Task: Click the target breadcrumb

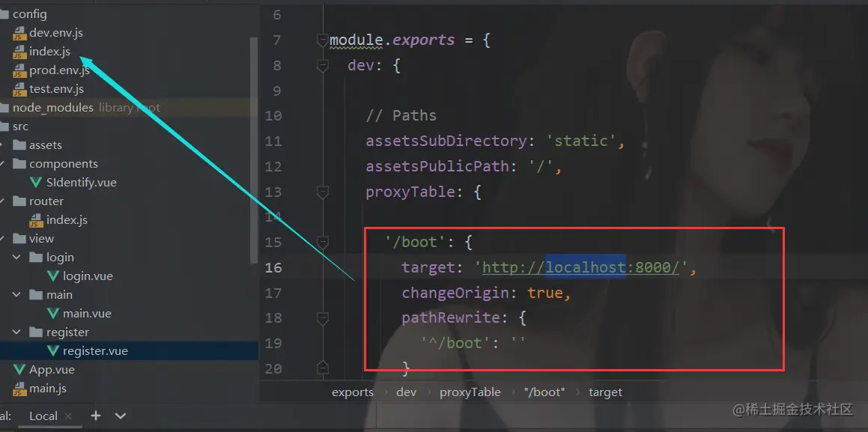Action: 605,392
